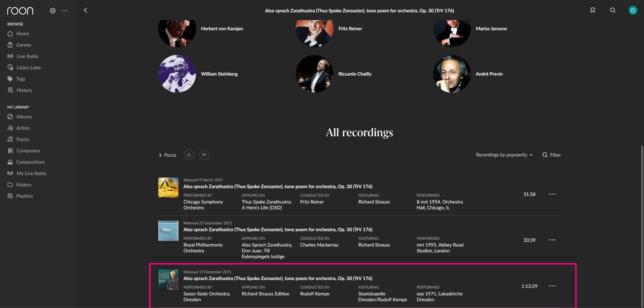Viewport: 644px width, 308px height.
Task: Open Recordings by popularity sort dropdown
Action: click(x=504, y=155)
